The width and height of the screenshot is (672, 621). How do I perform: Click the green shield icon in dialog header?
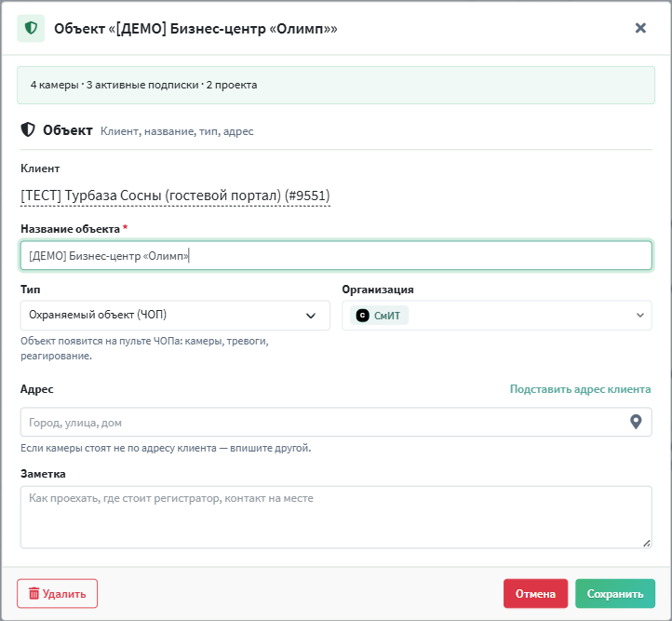coord(31,28)
